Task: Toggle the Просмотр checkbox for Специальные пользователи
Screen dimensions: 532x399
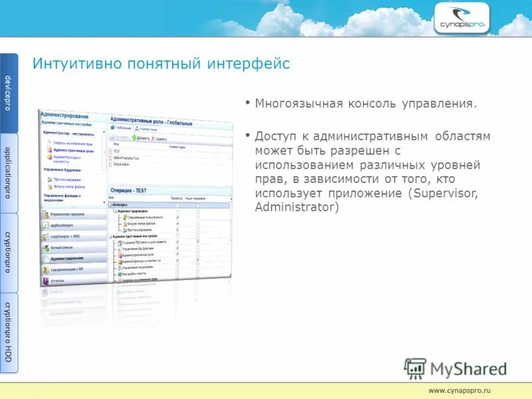Action: pos(177,217)
